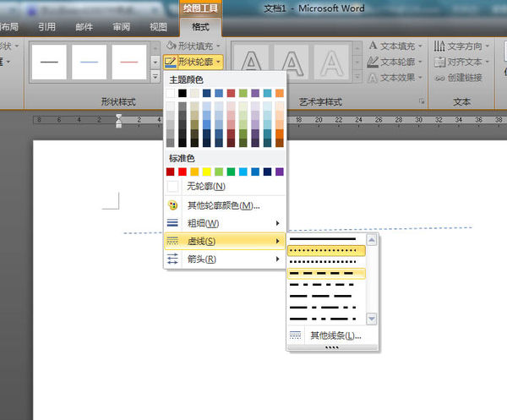
Task: Open the Shape Fill dropdown arrow
Action: (218, 46)
